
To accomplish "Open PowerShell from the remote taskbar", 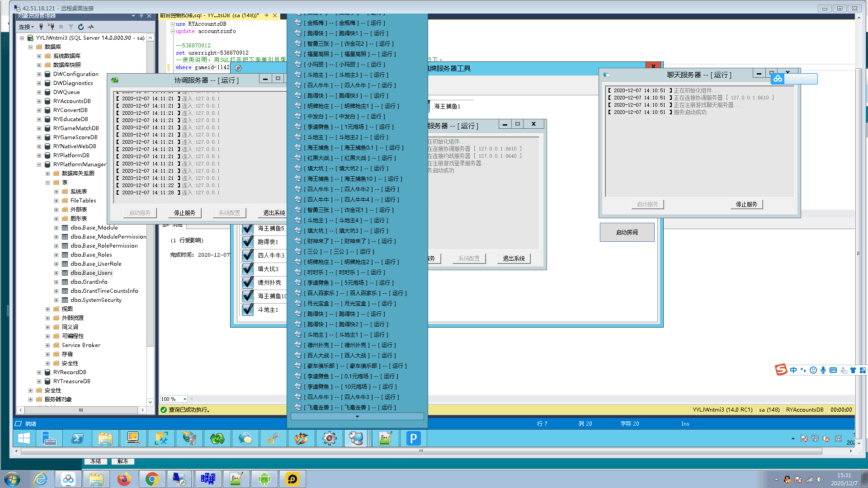I will (77, 438).
